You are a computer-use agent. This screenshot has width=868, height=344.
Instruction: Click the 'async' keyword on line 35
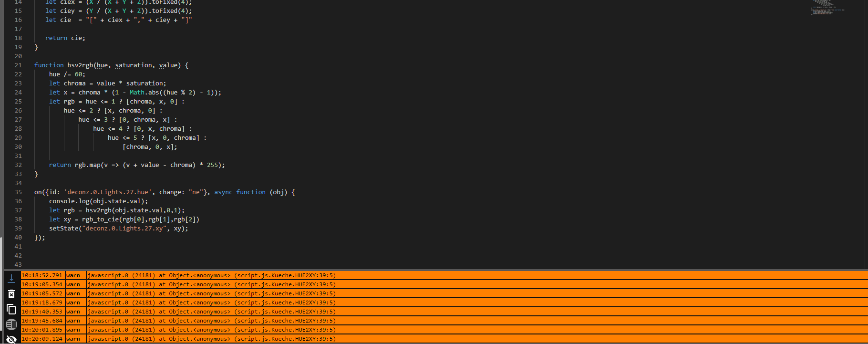(223, 192)
